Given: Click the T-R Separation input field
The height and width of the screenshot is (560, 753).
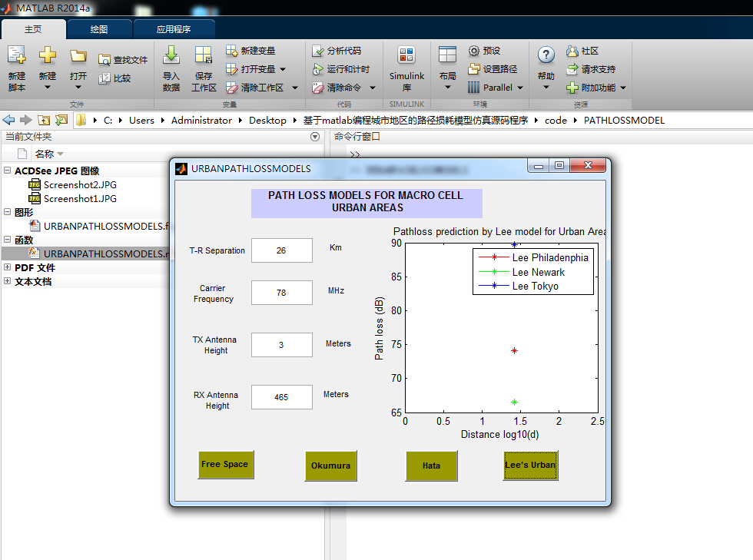Looking at the screenshot, I should [x=281, y=250].
